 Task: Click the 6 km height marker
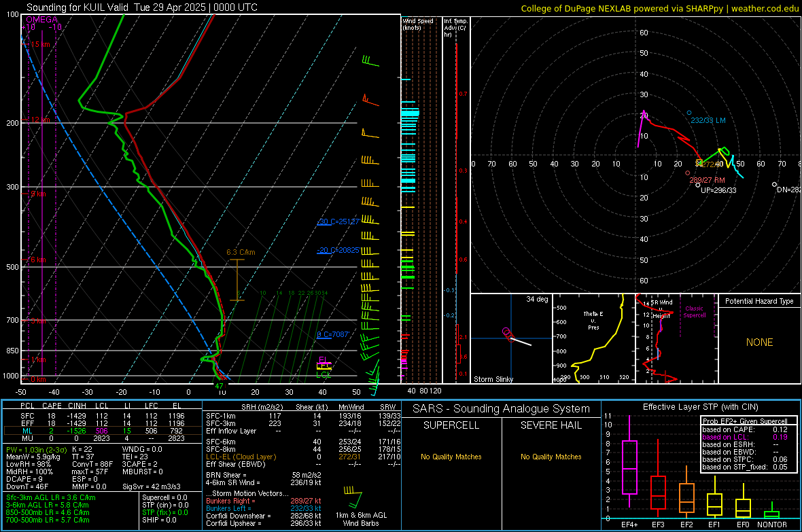(x=38, y=260)
